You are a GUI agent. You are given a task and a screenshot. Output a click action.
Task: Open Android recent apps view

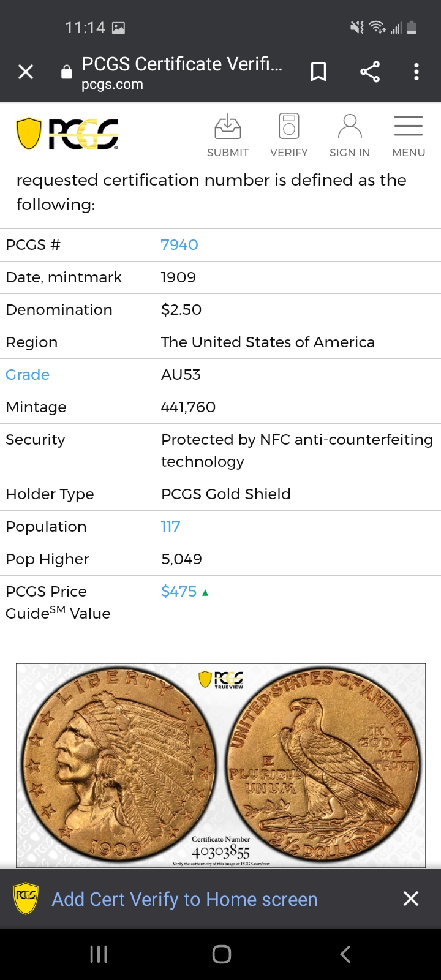[99, 954]
